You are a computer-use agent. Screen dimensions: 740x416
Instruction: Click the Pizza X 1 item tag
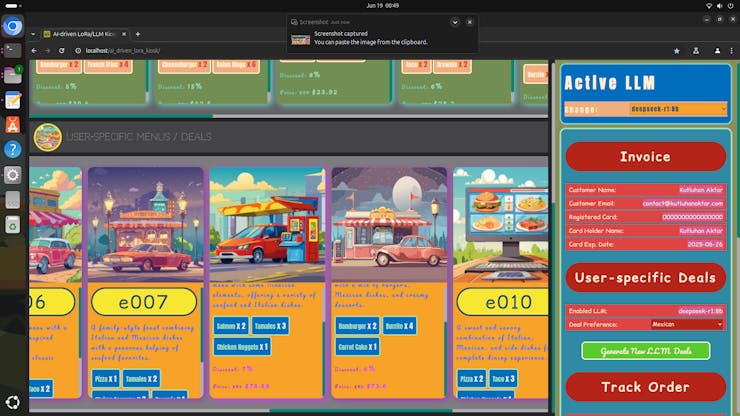105,379
